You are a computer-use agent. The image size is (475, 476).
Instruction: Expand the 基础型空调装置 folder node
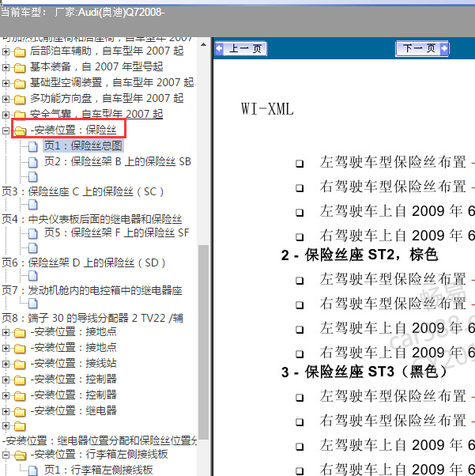(x=6, y=83)
